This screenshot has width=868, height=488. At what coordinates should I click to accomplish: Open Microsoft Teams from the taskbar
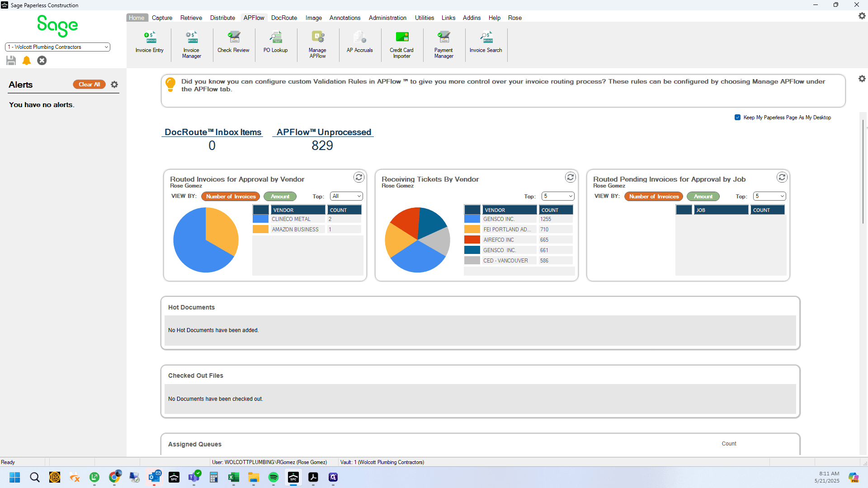(x=194, y=478)
